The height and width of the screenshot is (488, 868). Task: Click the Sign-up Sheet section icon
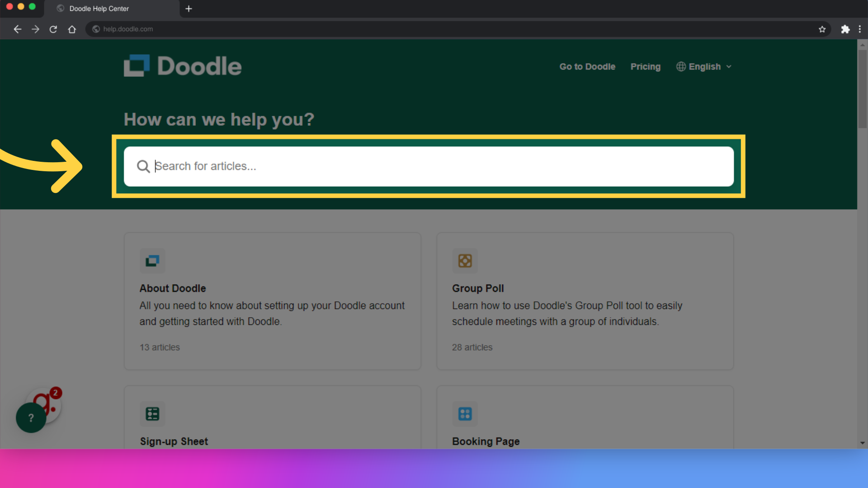coord(152,413)
